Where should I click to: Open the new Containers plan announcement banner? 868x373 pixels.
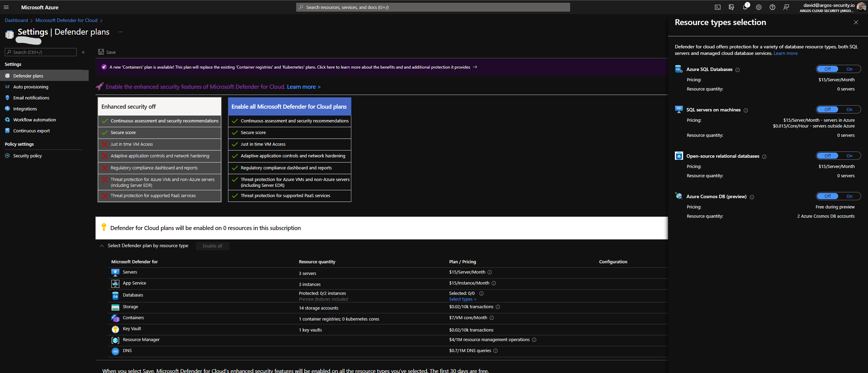coord(381,67)
